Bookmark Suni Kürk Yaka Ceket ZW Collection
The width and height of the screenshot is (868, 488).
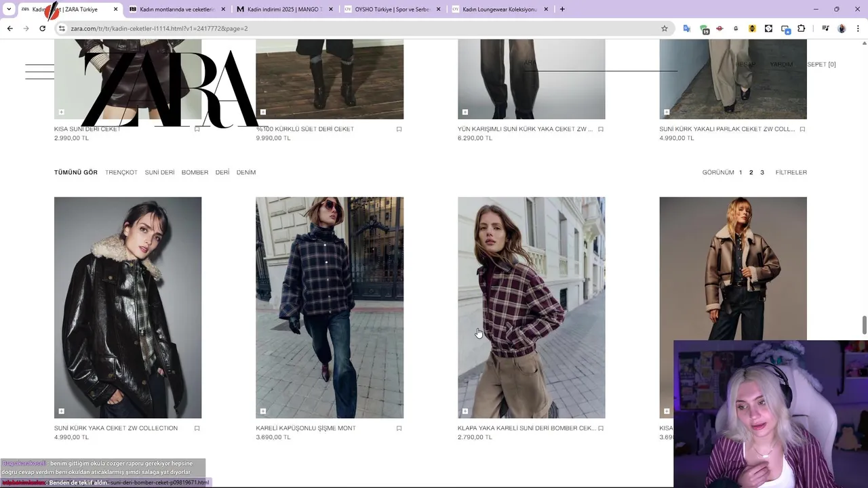pyautogui.click(x=197, y=428)
